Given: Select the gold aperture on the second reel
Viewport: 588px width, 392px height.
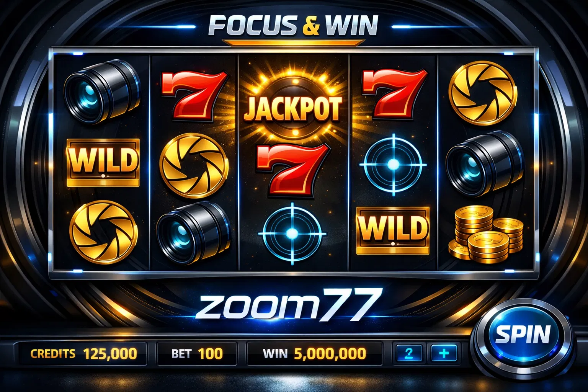Looking at the screenshot, I should (194, 165).
